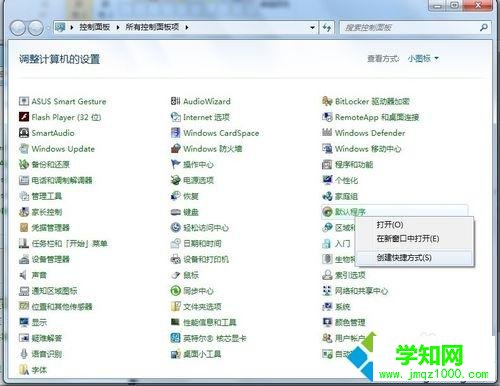Screen dimensions: 500x386
Task: Click the BitLocker 驱动器加密 icon
Action: click(x=327, y=101)
